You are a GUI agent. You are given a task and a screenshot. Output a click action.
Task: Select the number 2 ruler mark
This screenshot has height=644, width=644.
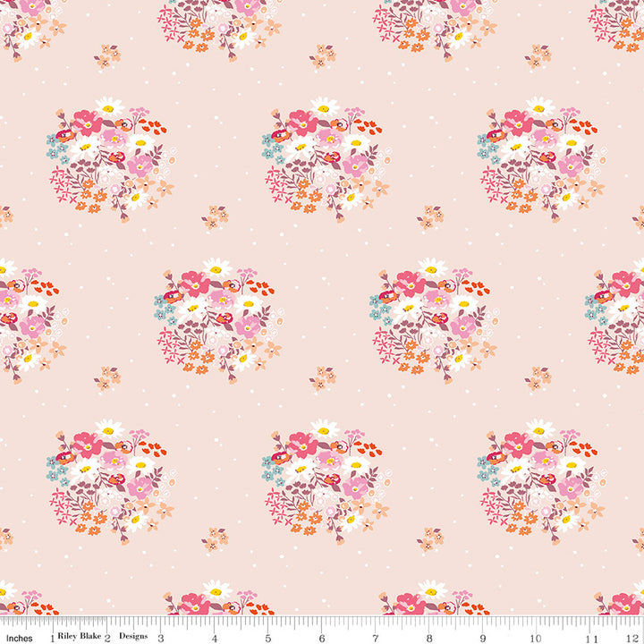tap(106, 638)
